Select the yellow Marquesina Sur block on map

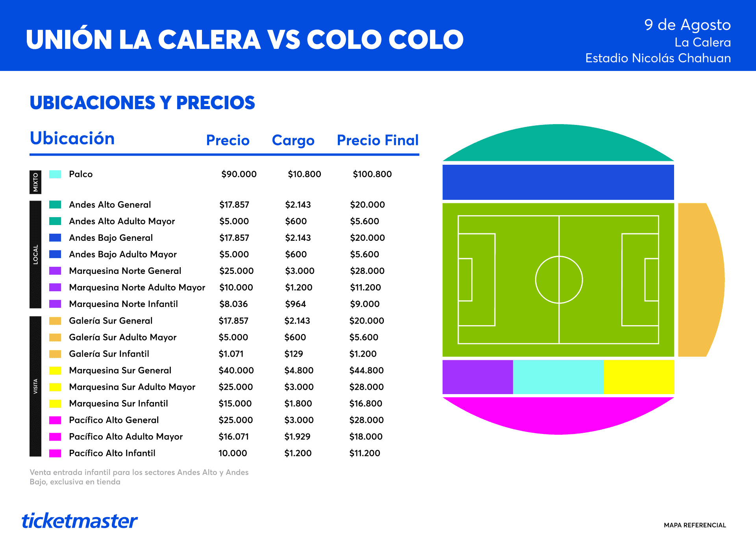639,377
